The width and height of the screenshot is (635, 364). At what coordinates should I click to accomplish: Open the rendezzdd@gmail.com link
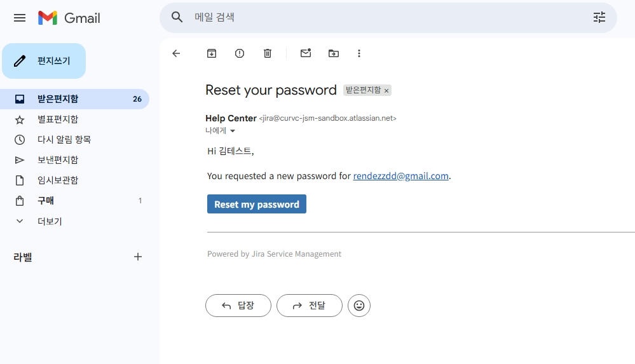401,176
